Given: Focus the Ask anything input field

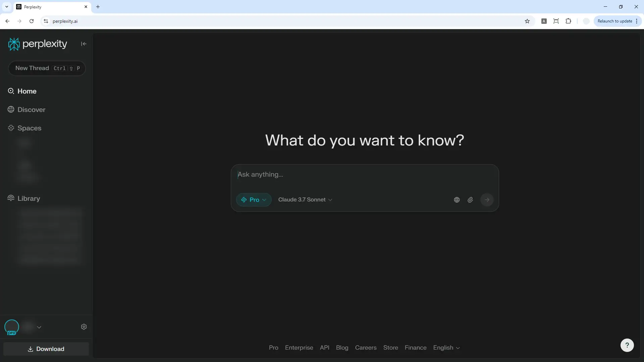Looking at the screenshot, I should pyautogui.click(x=364, y=175).
